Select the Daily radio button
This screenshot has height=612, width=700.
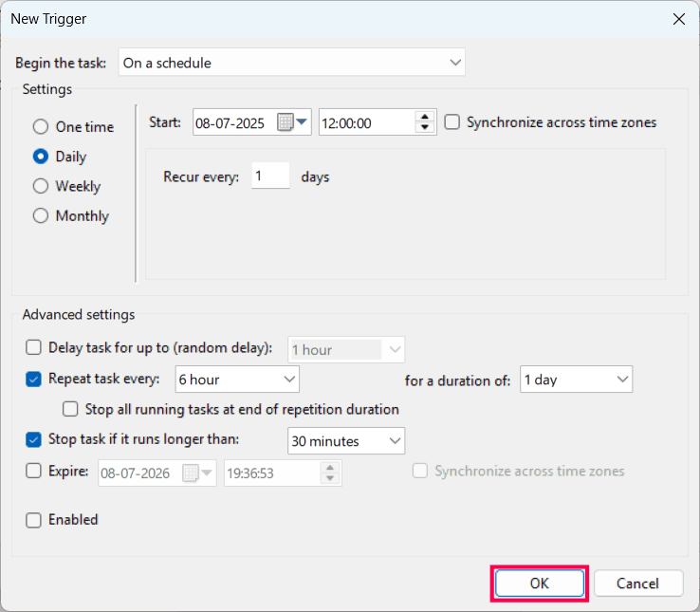coord(41,157)
